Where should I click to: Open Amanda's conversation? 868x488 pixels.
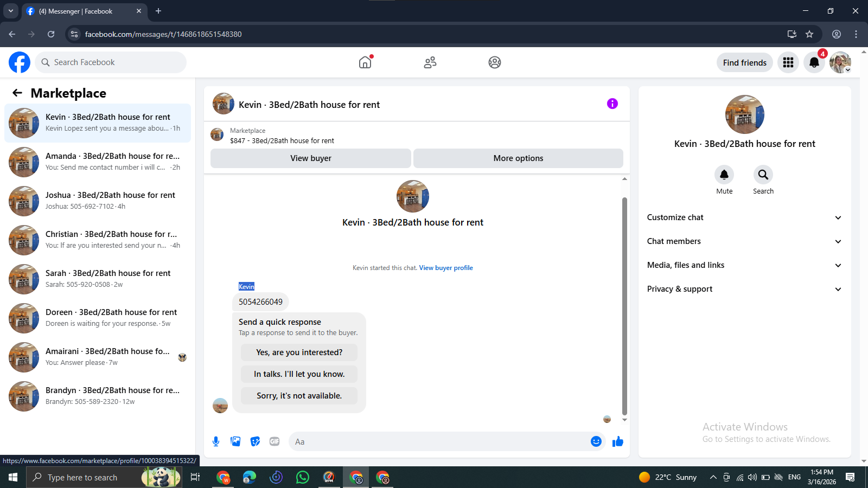[98, 162]
